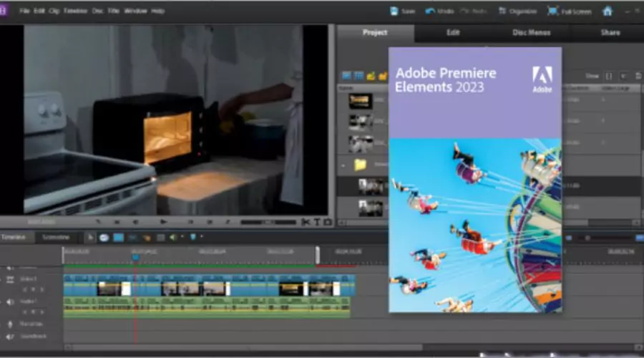Open the Help menu
644x358 pixels.
click(157, 11)
